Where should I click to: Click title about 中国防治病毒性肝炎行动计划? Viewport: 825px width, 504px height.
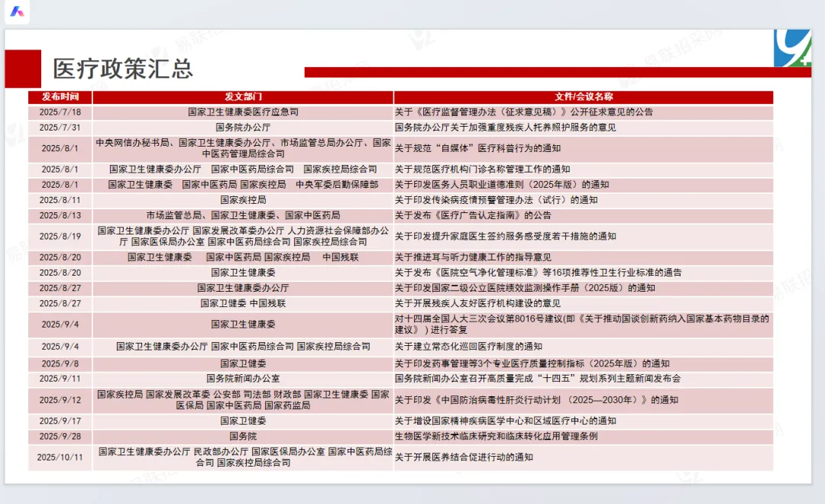coord(537,400)
